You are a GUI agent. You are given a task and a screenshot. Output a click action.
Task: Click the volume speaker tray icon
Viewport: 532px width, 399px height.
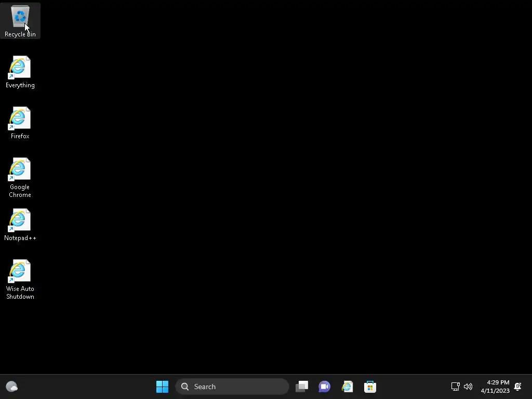[x=468, y=387]
